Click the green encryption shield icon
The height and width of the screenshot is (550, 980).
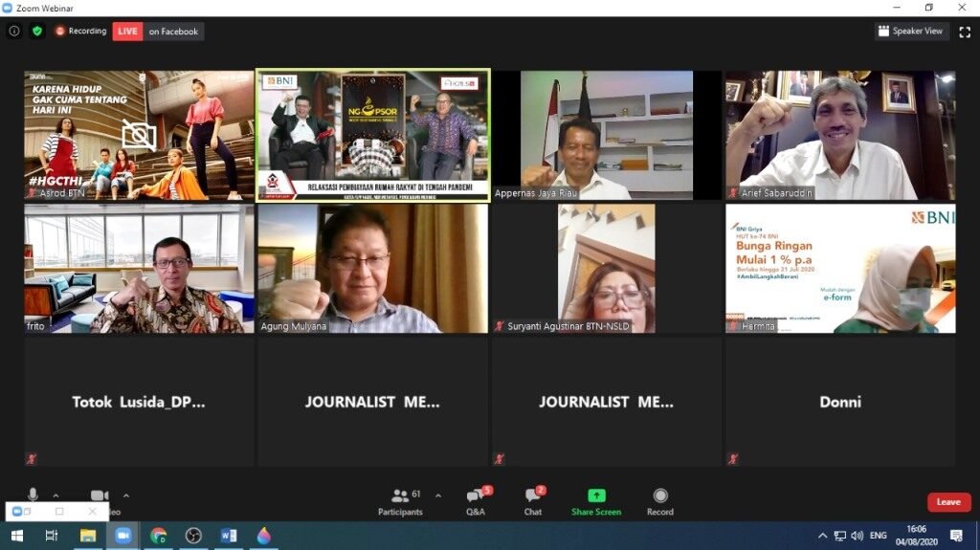click(x=37, y=31)
